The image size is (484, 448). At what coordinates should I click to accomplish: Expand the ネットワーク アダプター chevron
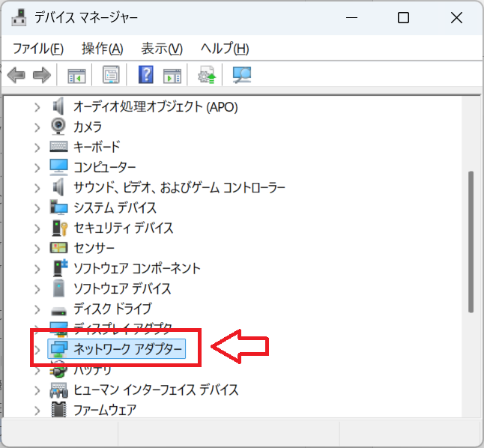[x=37, y=350]
